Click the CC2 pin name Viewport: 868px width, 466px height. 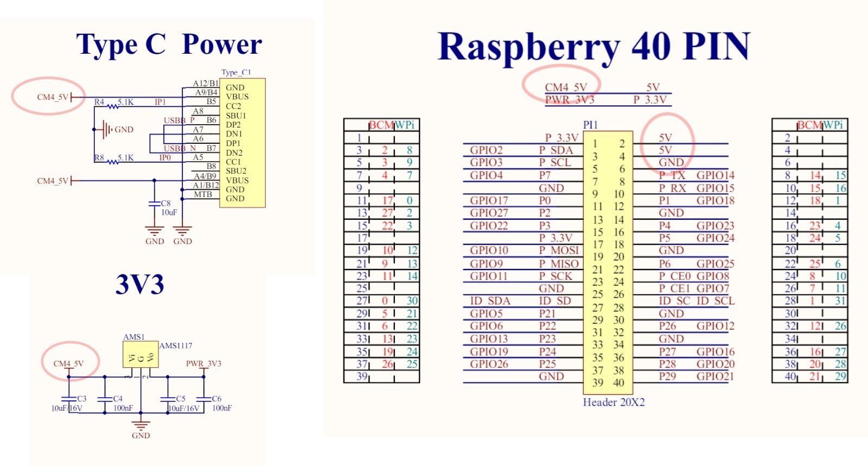233,106
